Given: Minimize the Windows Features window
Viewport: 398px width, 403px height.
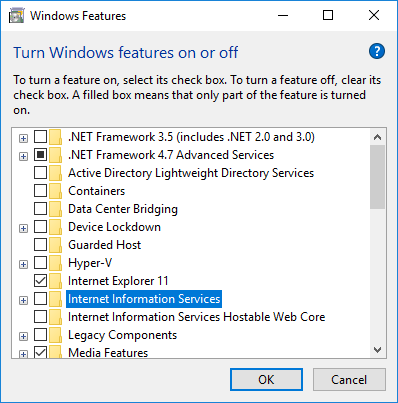Looking at the screenshot, I should click(x=283, y=15).
